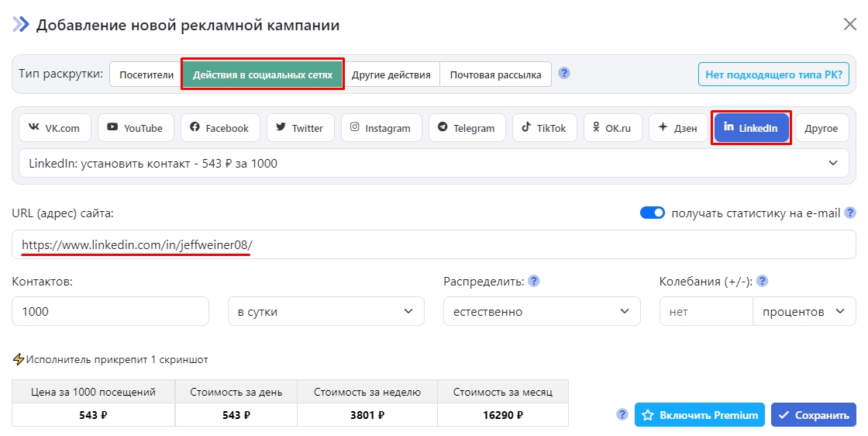Toggle the e-mail statistics switch

(x=653, y=213)
